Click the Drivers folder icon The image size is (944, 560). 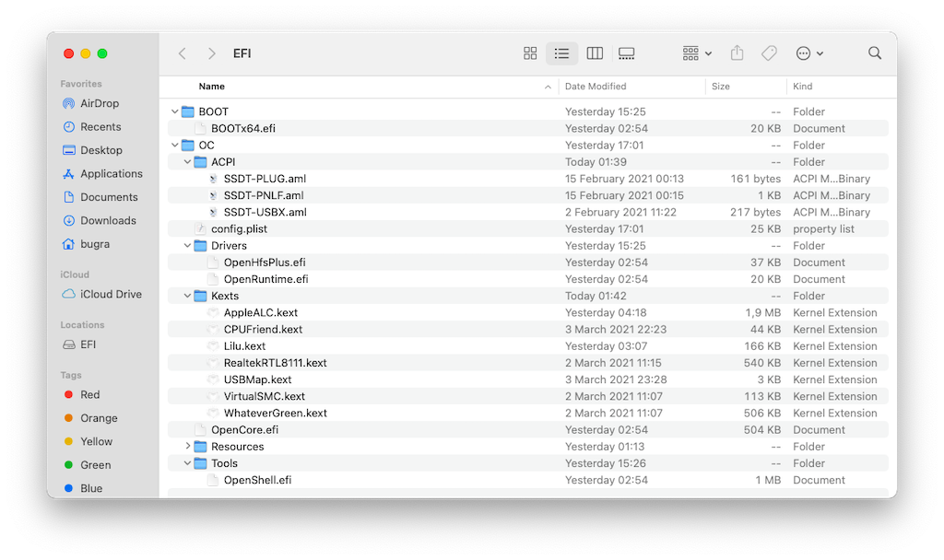[x=200, y=245]
